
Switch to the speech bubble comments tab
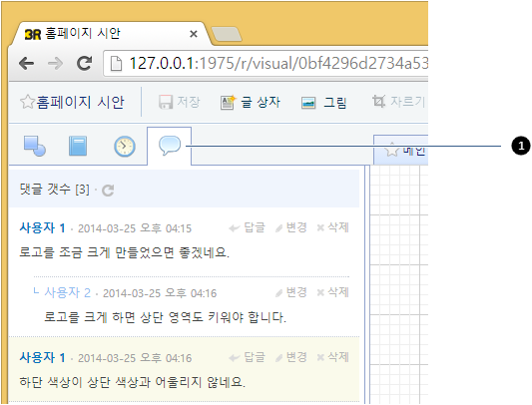point(170,146)
